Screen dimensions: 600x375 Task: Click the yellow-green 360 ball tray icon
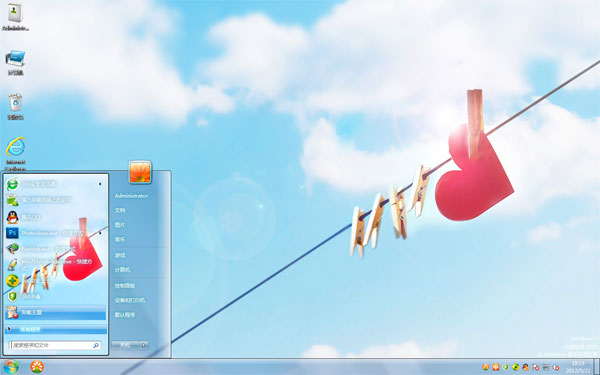coord(515,367)
